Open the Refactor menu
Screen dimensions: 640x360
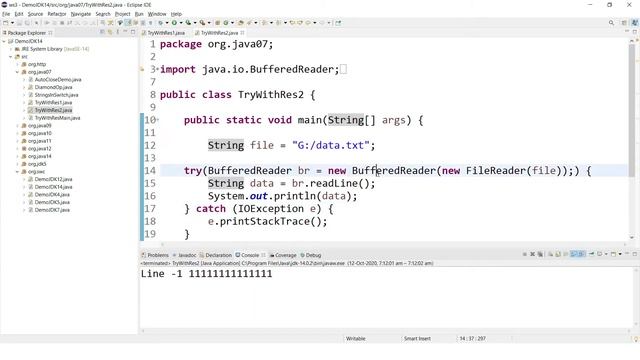click(57, 14)
